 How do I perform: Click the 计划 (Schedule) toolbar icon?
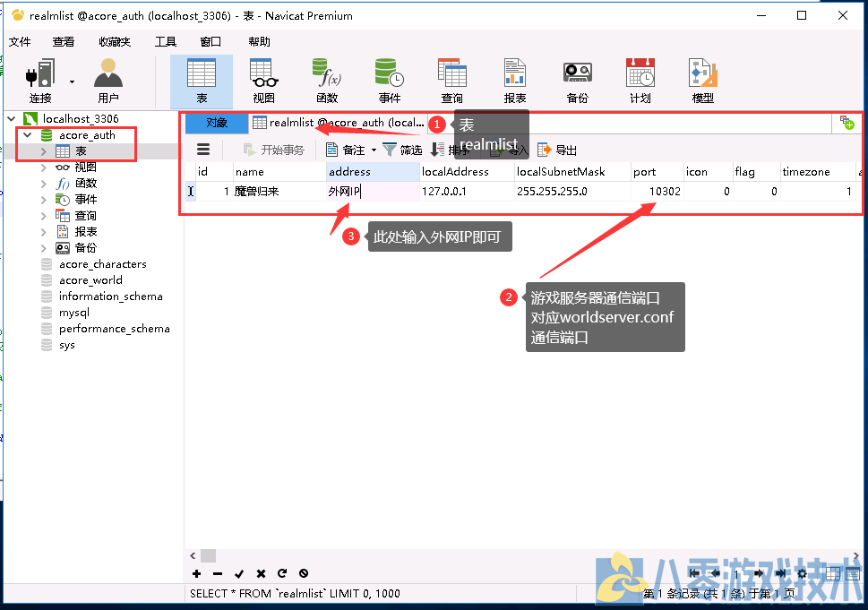pyautogui.click(x=640, y=81)
